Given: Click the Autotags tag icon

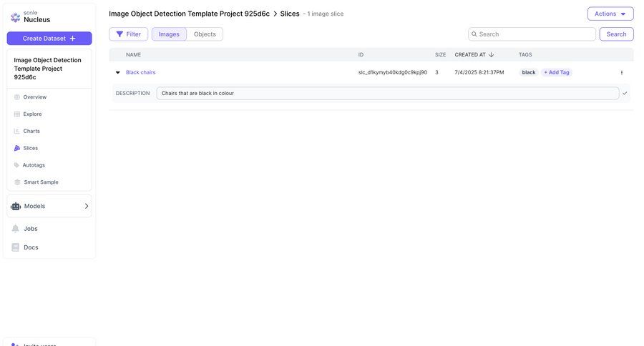Looking at the screenshot, I should 16,165.
